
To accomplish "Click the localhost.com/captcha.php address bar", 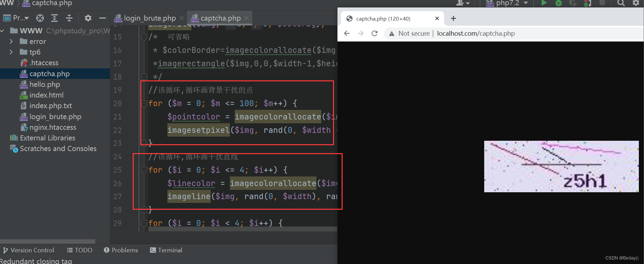I will [476, 33].
